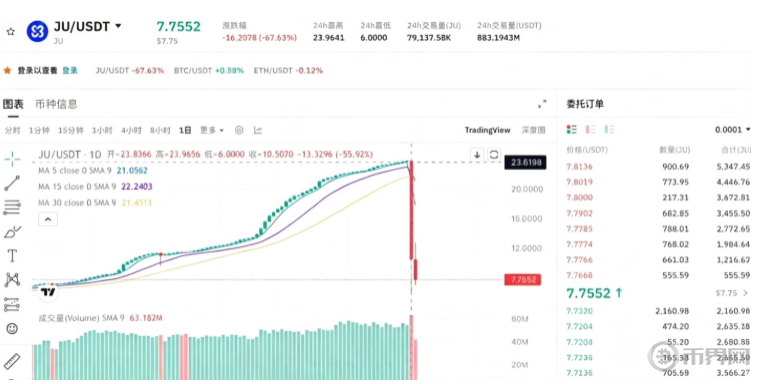This screenshot has height=384, width=761.
Task: Select the crosshair cursor tool
Action: click(x=12, y=159)
